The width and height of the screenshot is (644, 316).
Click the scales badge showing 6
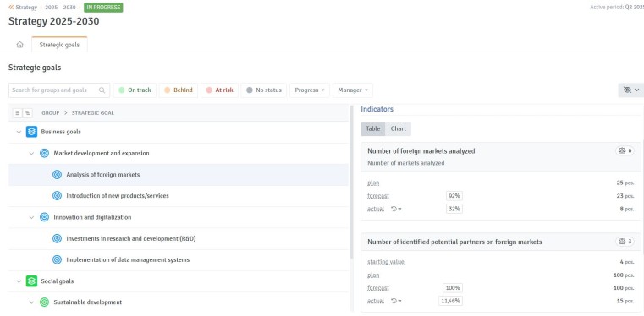625,151
